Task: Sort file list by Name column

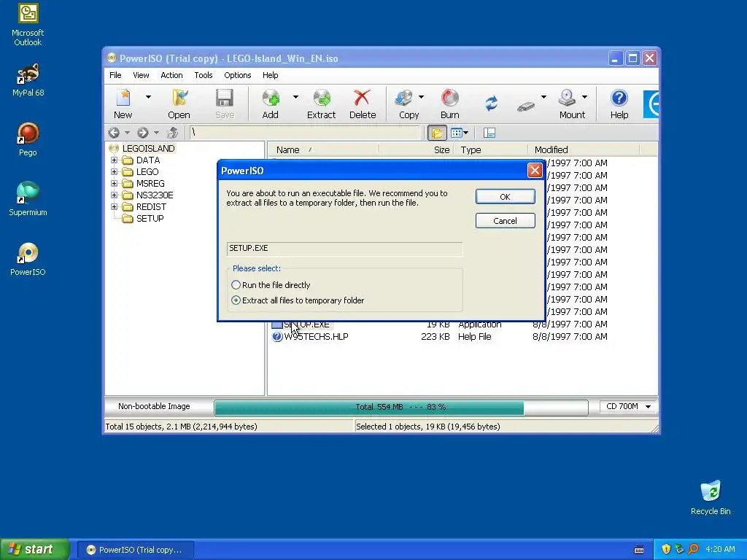Action: [323, 149]
